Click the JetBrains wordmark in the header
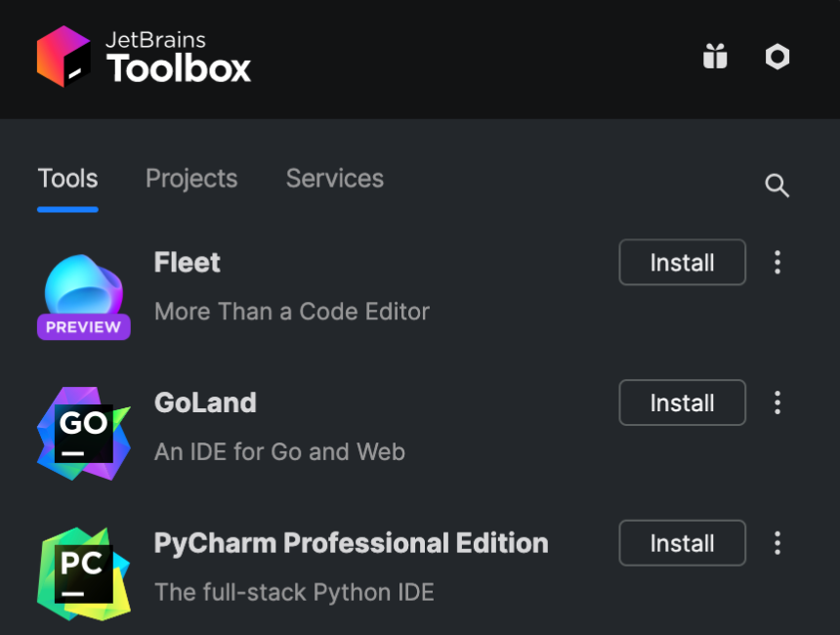Viewport: 840px width, 635px height. (x=156, y=40)
